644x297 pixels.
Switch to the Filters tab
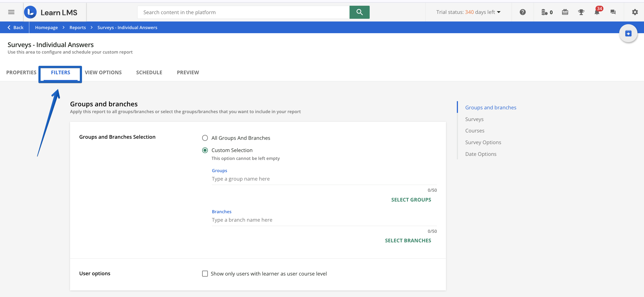60,72
